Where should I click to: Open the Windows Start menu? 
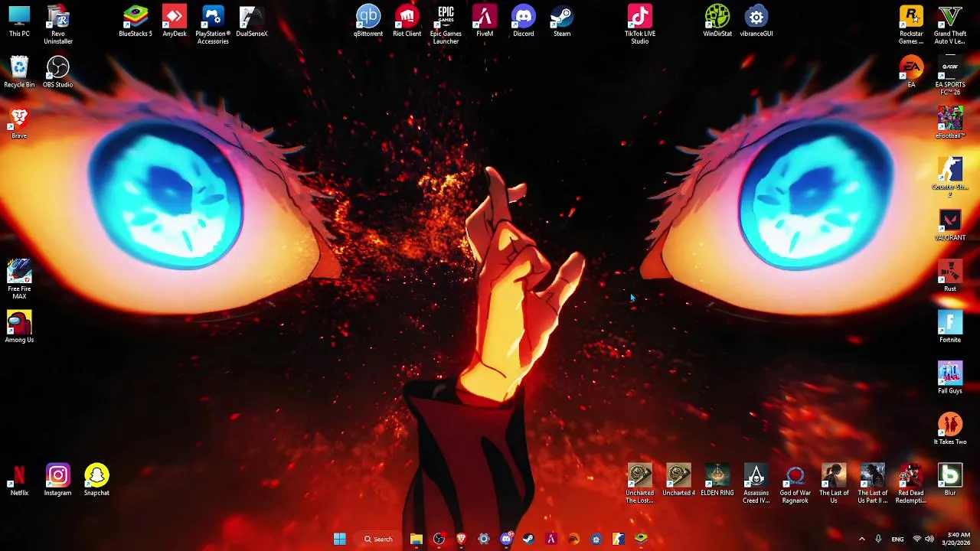(340, 539)
